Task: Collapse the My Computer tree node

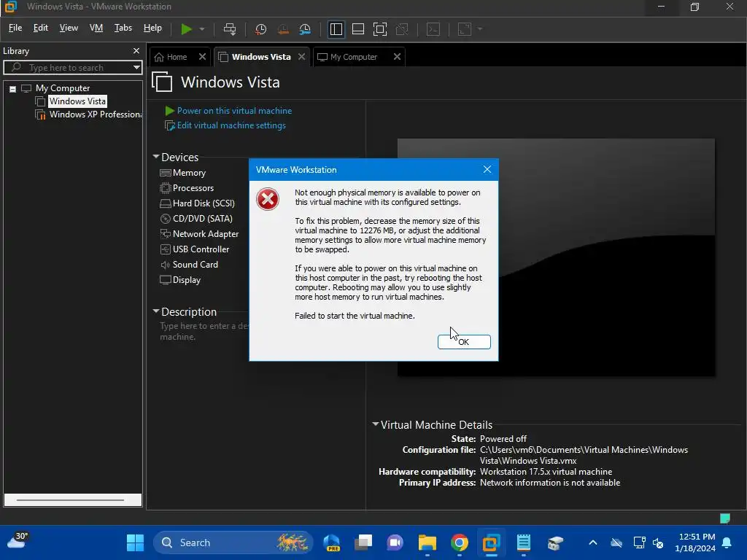Action: 13,88
